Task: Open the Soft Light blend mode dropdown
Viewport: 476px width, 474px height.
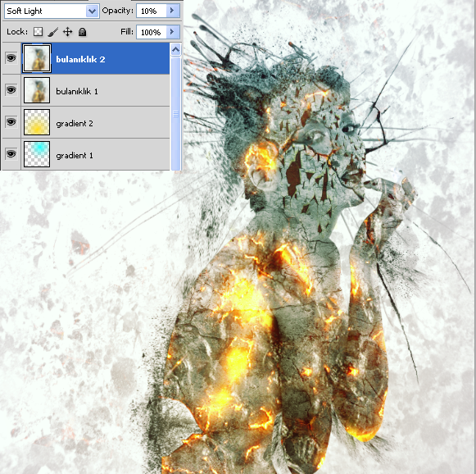Action: (x=52, y=11)
